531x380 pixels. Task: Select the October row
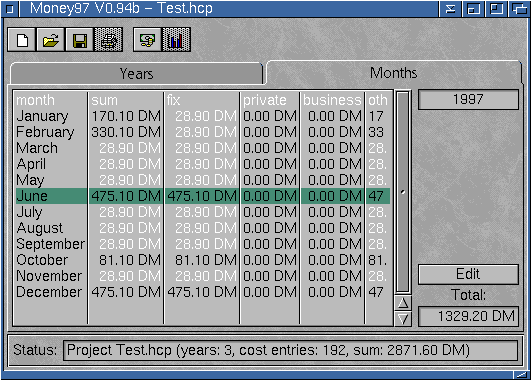tap(203, 260)
